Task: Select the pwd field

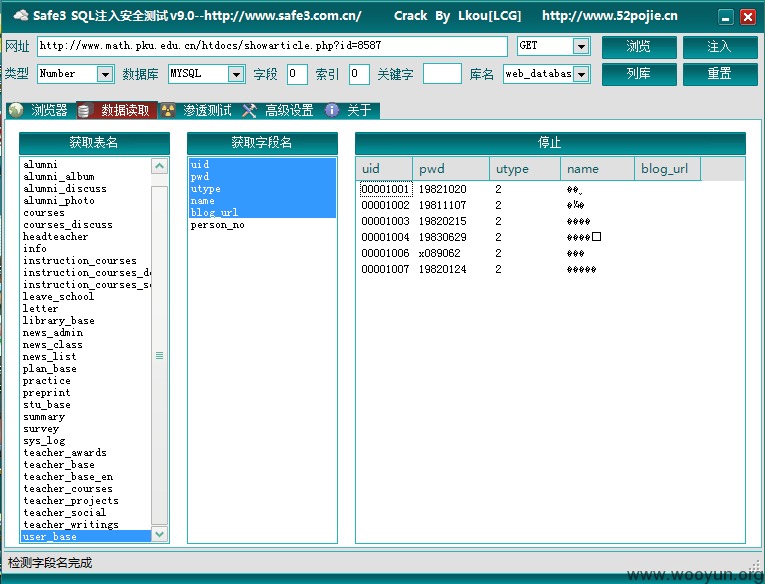Action: (262, 177)
